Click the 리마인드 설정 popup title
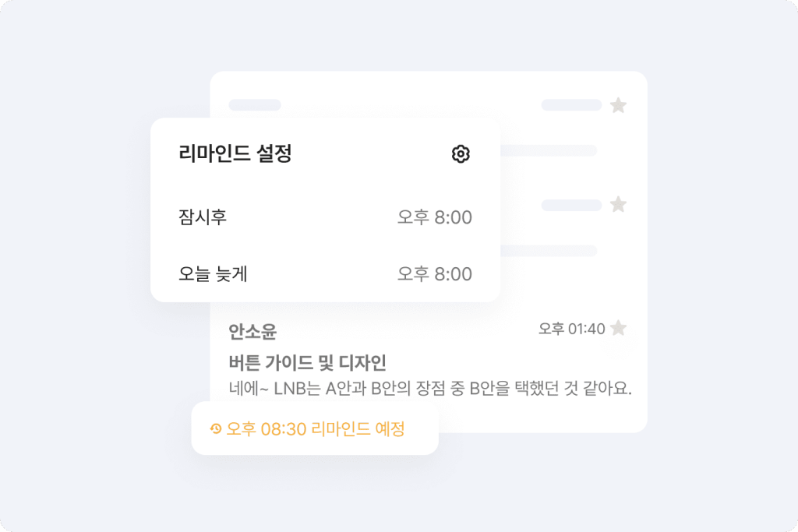The width and height of the screenshot is (798, 532). pos(235,154)
